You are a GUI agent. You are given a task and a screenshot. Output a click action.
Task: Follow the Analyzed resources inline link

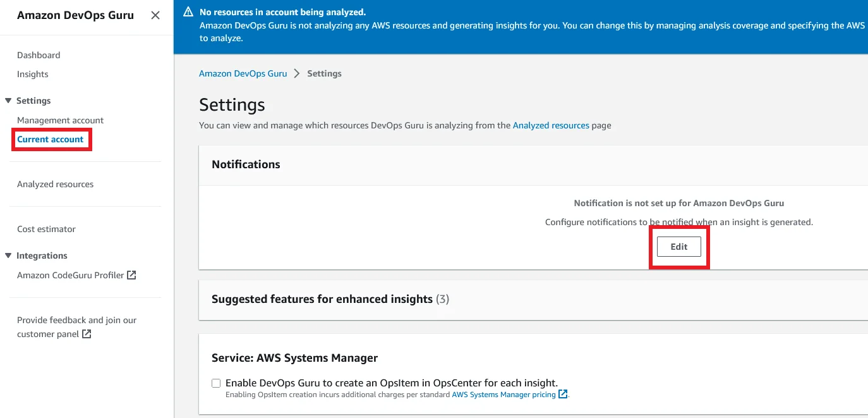(551, 125)
